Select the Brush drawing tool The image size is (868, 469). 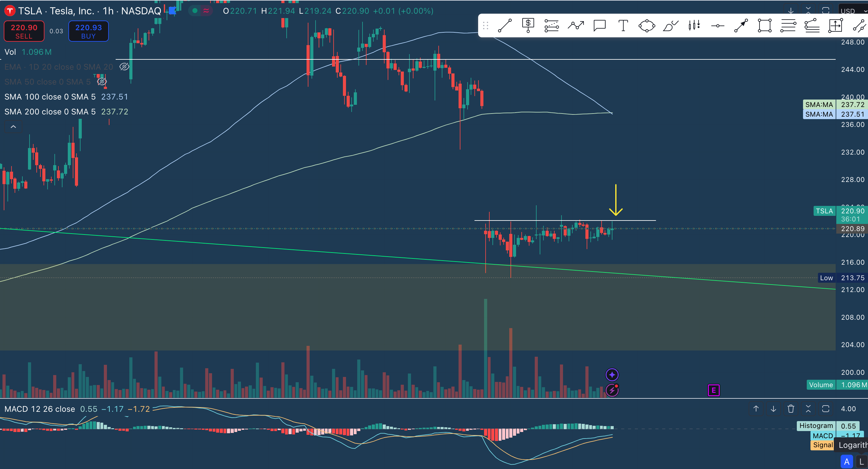pyautogui.click(x=670, y=26)
